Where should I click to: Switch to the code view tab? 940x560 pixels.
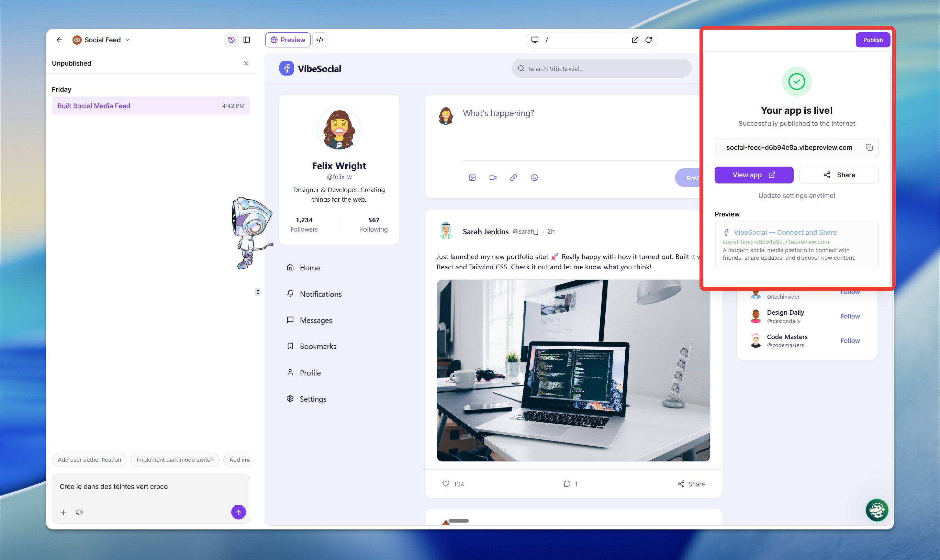[x=320, y=40]
